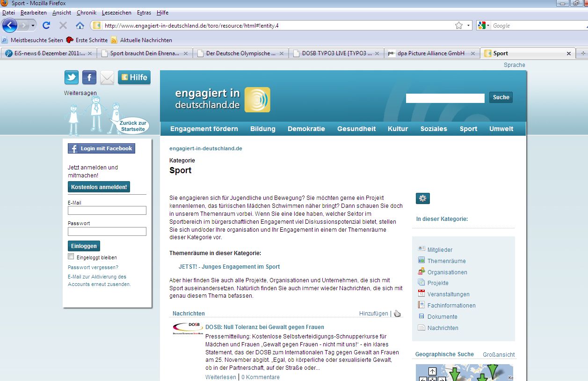Close the active Sport tab
Image resolution: width=588 pixels, height=381 pixels.
[569, 53]
